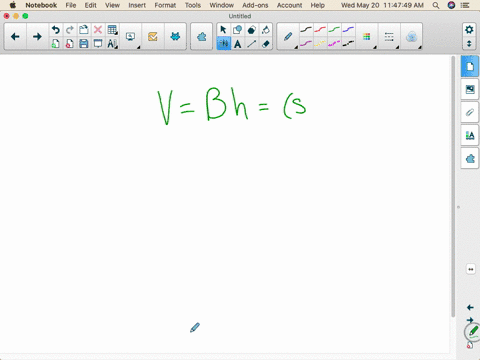Open the Notification Center list icon
Viewport: 480px width, 360px height.
(x=465, y=5)
